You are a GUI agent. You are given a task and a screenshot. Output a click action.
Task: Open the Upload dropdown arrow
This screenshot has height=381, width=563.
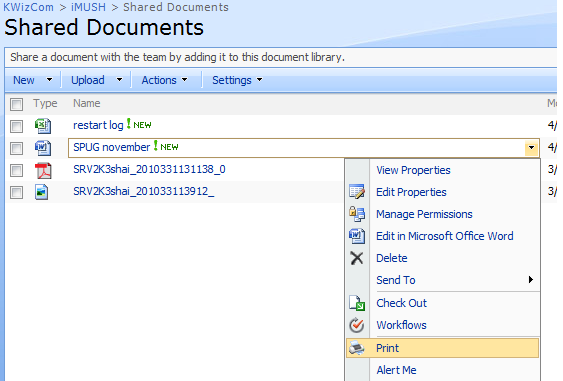click(x=120, y=80)
